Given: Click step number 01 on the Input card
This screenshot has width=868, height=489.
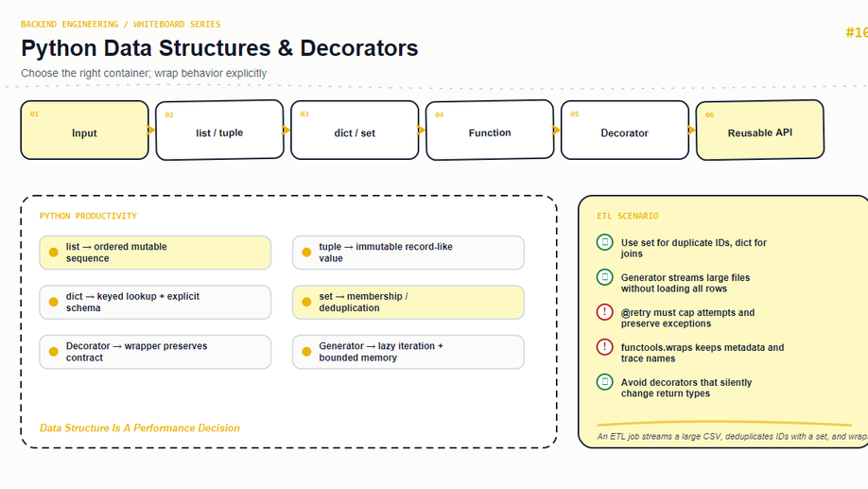Looking at the screenshot, I should [x=34, y=114].
